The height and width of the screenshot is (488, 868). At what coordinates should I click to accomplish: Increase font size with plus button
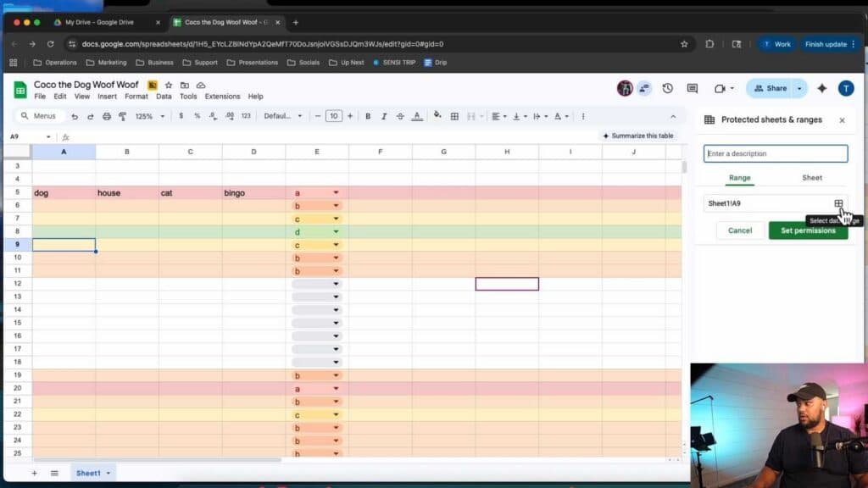[350, 116]
